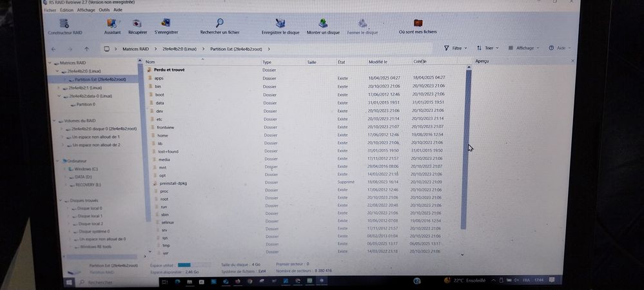Click Enregistrer le disque icon
Image resolution: width=644 pixels, height=290 pixels.
point(280,24)
